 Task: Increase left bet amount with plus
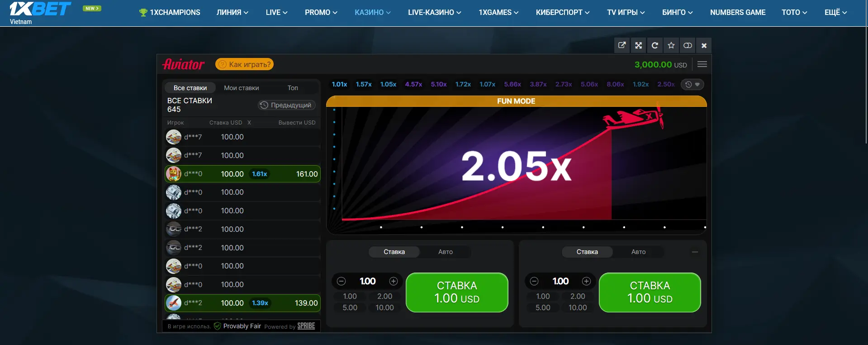pos(394,281)
